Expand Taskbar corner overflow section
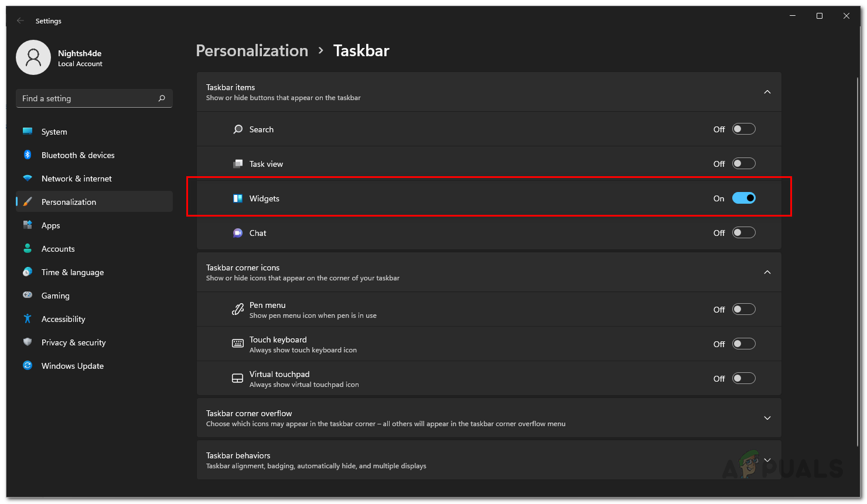The image size is (867, 504). click(767, 418)
